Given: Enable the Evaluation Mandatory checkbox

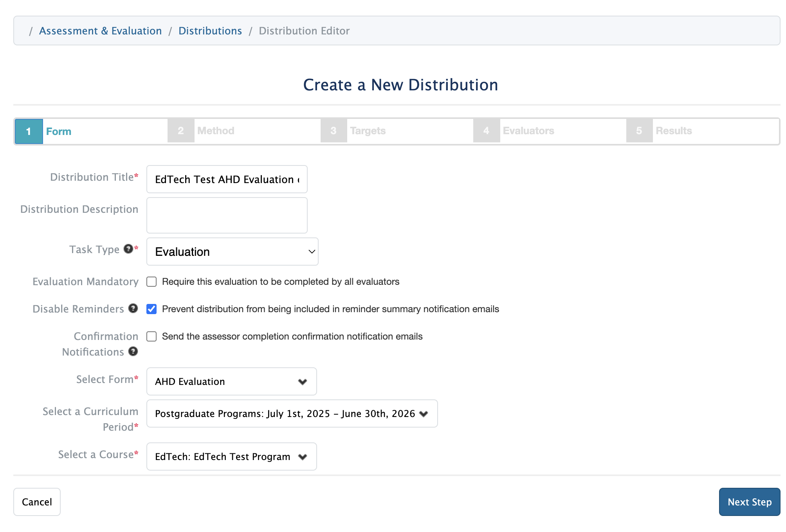Looking at the screenshot, I should pos(151,282).
